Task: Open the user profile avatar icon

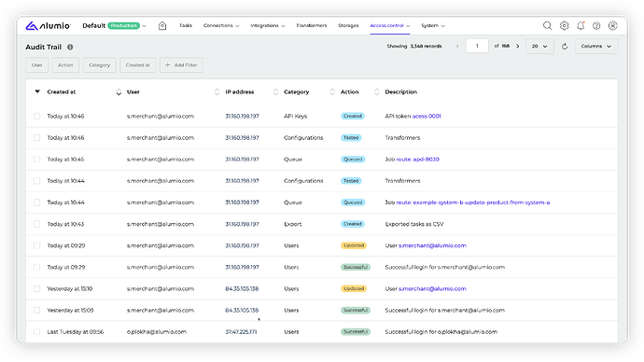Action: point(613,26)
